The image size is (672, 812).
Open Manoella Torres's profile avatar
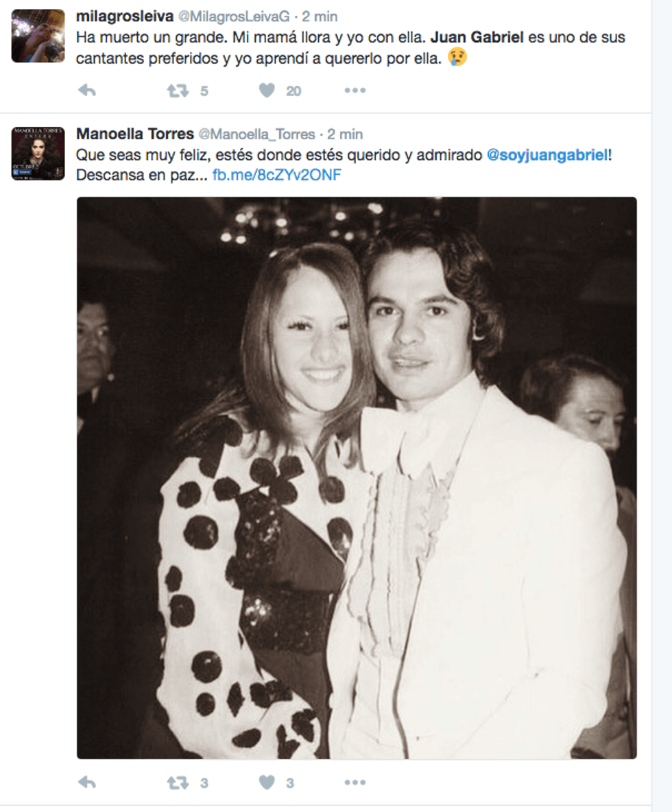pos(38,154)
